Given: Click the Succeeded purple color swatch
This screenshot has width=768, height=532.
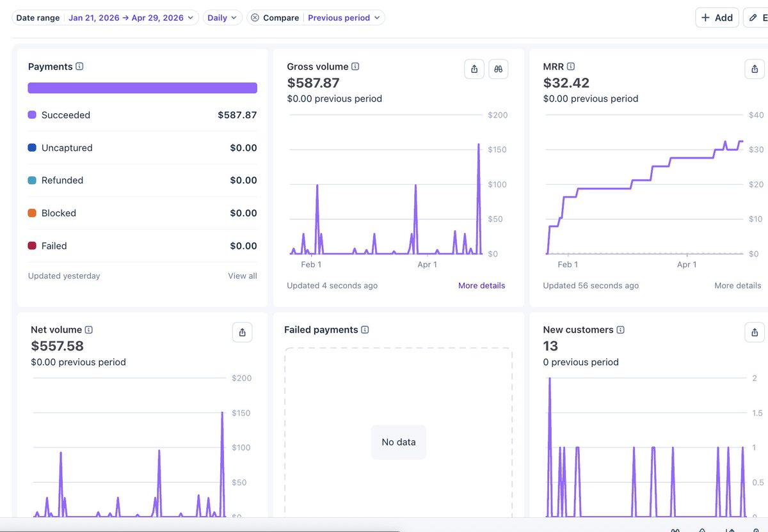Looking at the screenshot, I should point(32,115).
